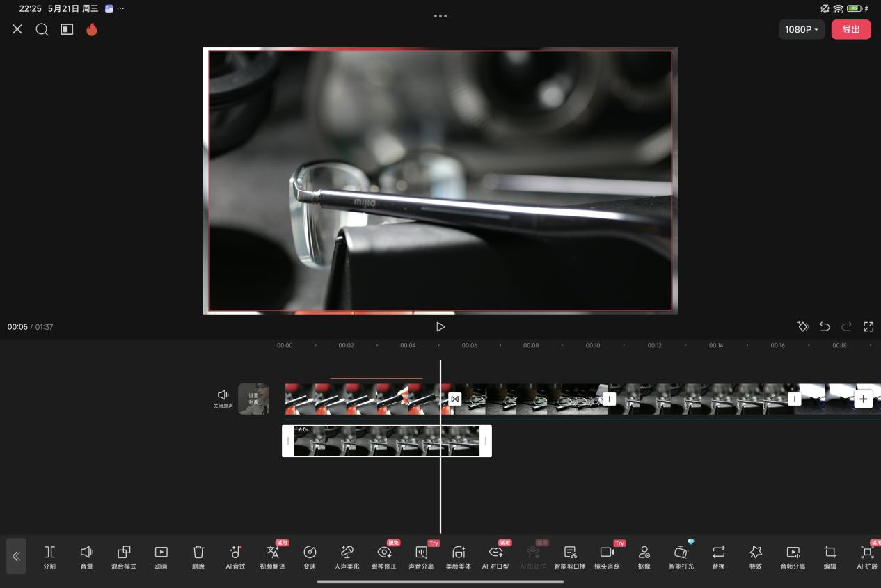881x588 pixels.
Task: Open the 编辑 crop edit tool
Action: click(x=830, y=557)
